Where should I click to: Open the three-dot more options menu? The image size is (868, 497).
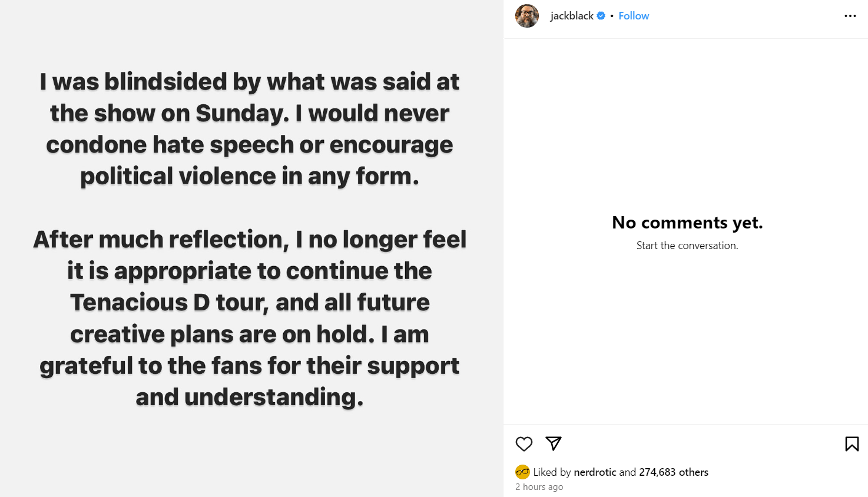850,16
